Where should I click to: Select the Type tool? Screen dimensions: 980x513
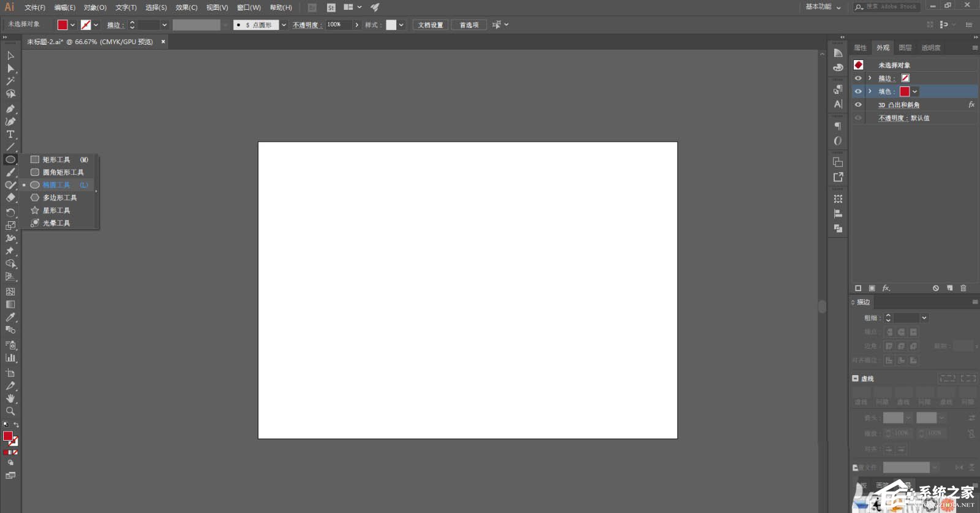pos(10,134)
